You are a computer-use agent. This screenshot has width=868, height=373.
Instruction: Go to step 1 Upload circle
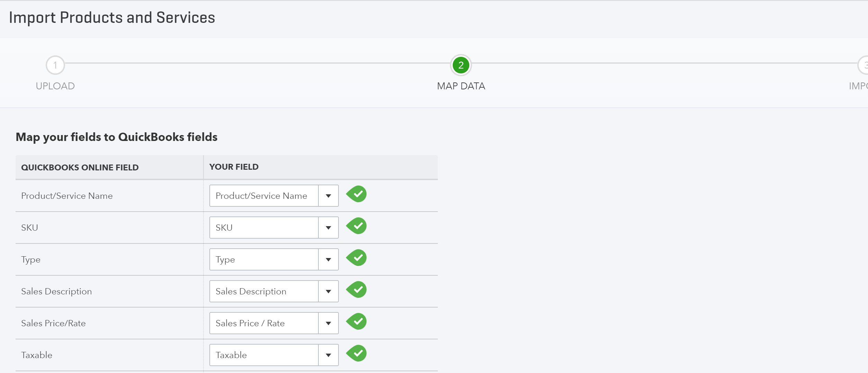pos(55,65)
